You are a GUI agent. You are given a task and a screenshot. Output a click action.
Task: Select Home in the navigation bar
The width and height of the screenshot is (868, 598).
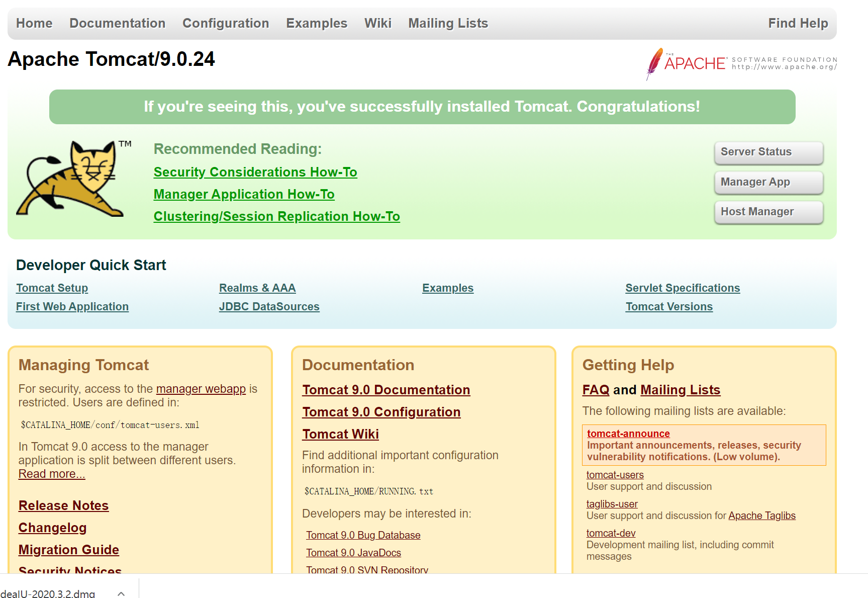[34, 23]
